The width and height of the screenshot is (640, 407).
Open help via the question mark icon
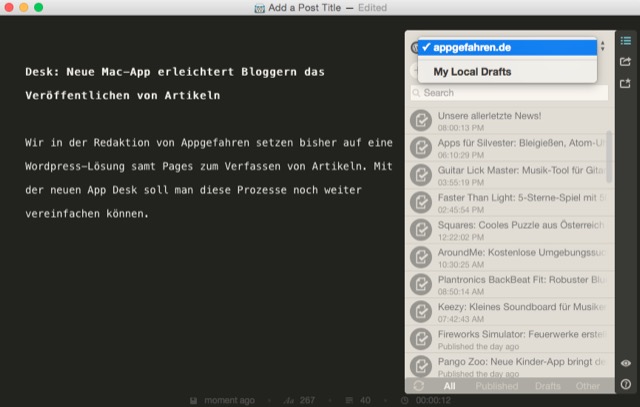point(625,384)
